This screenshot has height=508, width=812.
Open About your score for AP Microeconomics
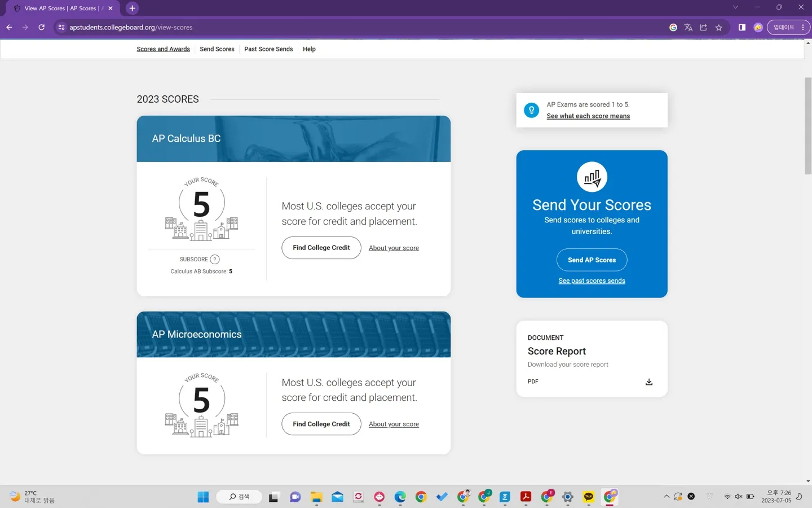coord(394,424)
